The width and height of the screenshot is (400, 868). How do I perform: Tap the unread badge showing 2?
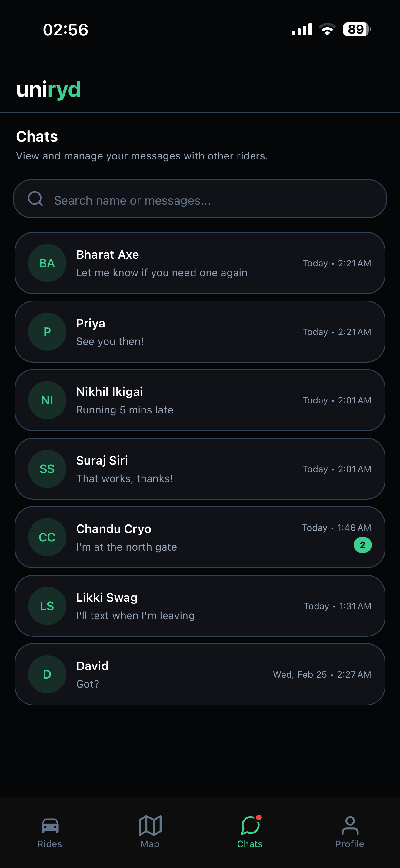tap(362, 545)
